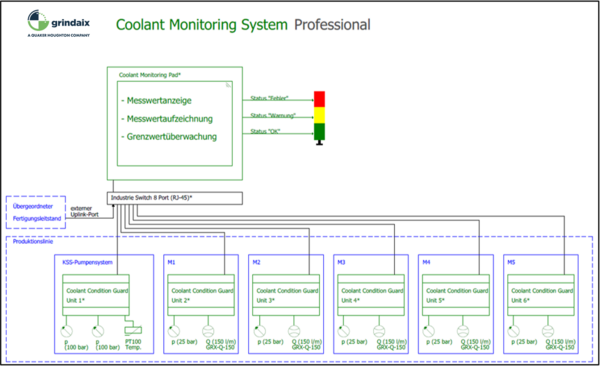
Task: Click the 'Übergeordneter Fertigungsleitstand' box
Action: (36, 212)
